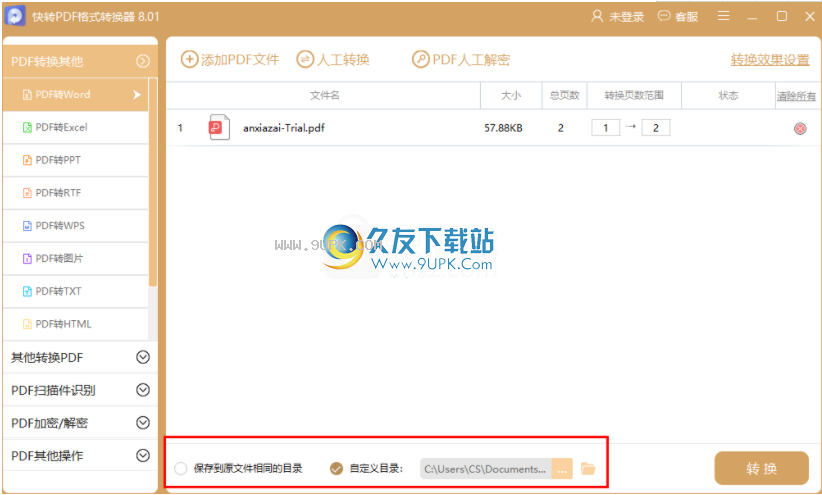Click the 人工转换 label

click(343, 60)
